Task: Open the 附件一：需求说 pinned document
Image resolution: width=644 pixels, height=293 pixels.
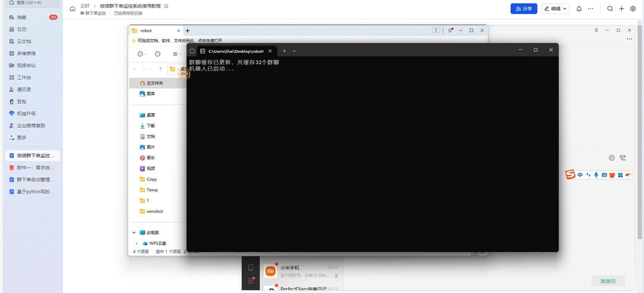Action: 32,168
